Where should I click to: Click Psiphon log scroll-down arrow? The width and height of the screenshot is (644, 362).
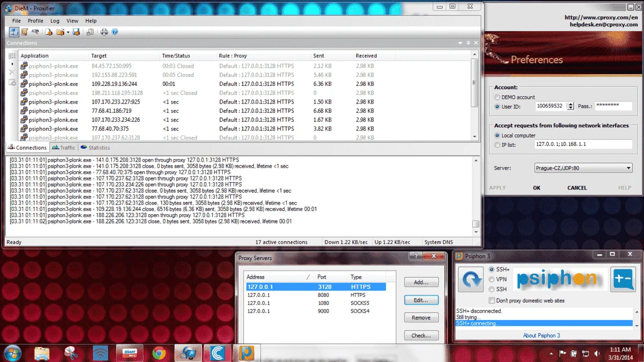pos(636,325)
